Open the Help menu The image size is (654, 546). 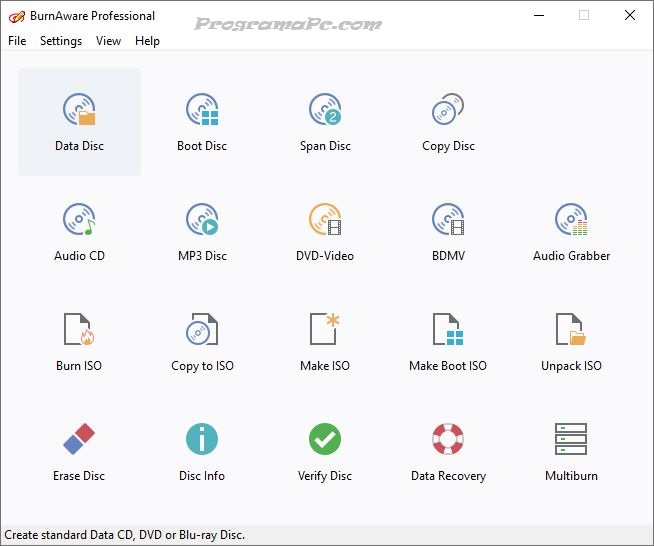click(x=147, y=41)
